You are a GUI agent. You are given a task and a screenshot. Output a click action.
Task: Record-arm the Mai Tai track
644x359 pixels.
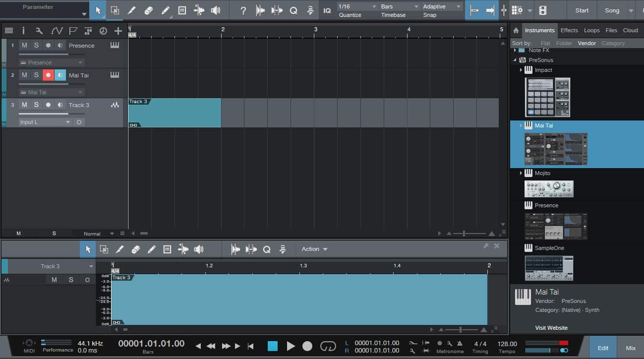(48, 75)
